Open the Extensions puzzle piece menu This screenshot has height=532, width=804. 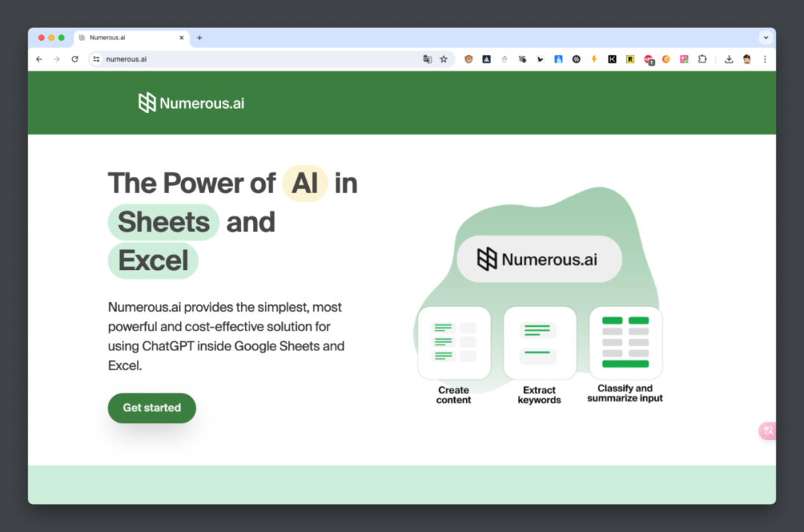(x=703, y=59)
